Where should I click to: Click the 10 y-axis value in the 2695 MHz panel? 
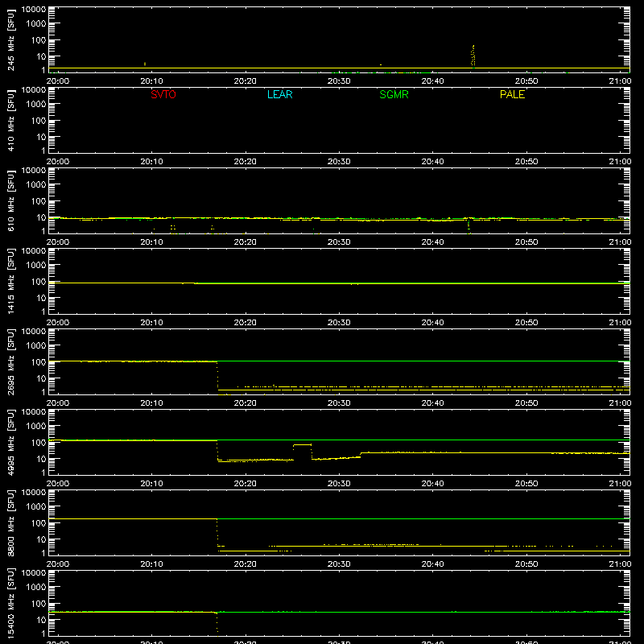click(x=41, y=378)
